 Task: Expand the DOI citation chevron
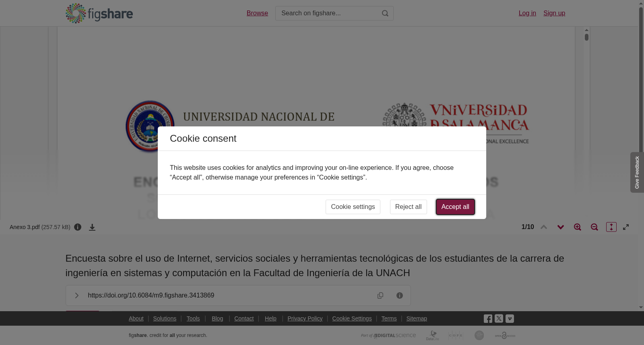click(76, 295)
